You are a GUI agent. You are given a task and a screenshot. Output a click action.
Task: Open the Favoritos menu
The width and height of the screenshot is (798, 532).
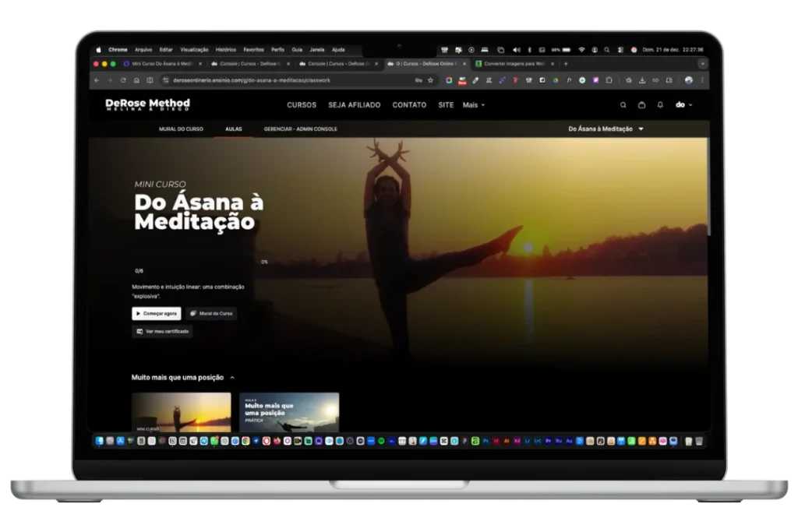pyautogui.click(x=253, y=50)
